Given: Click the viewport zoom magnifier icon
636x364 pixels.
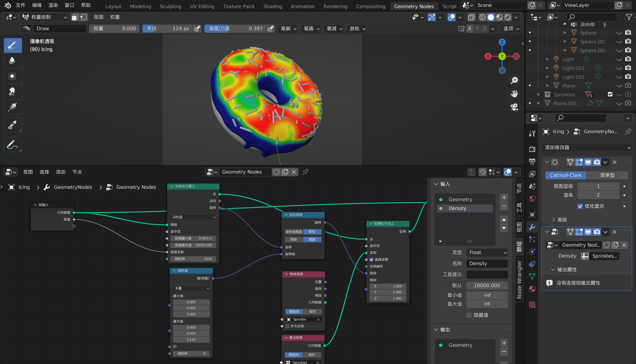Looking at the screenshot, I should (x=514, y=81).
